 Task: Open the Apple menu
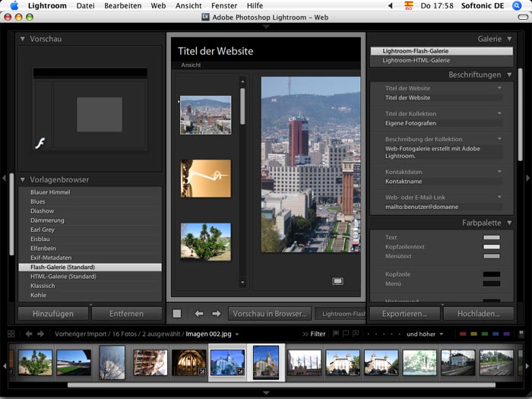14,6
